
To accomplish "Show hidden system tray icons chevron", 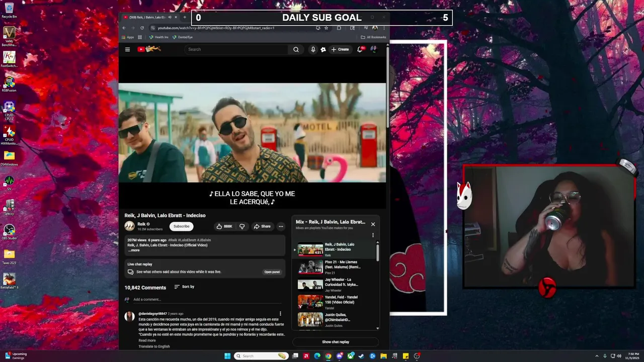I will [597, 356].
